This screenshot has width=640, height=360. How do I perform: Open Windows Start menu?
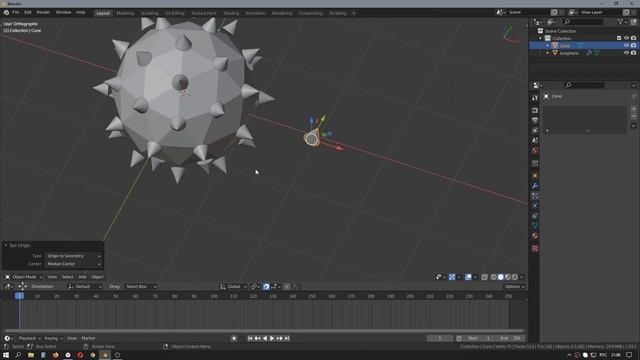6,355
